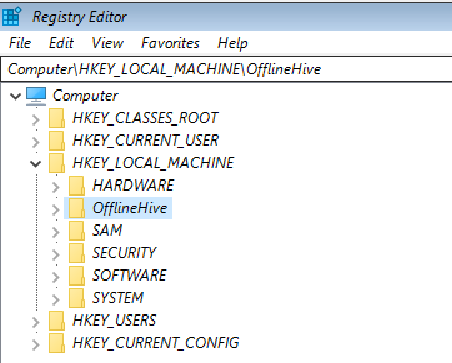452x363 pixels.
Task: Click the HKEY_USERS folder icon
Action: click(57, 321)
